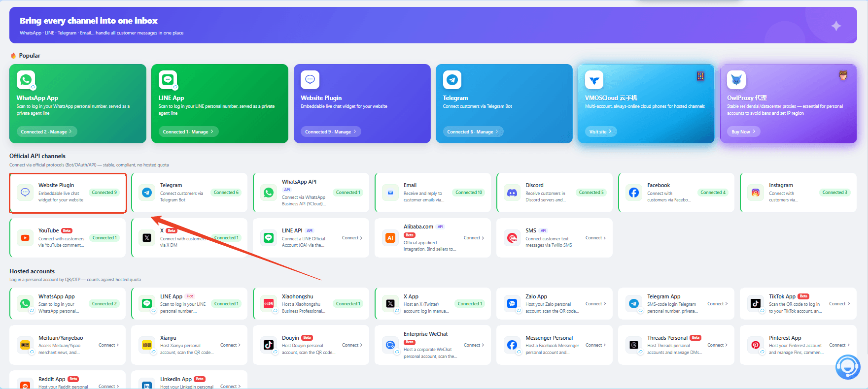
Task: Click the 'Popular' section label
Action: [30, 56]
